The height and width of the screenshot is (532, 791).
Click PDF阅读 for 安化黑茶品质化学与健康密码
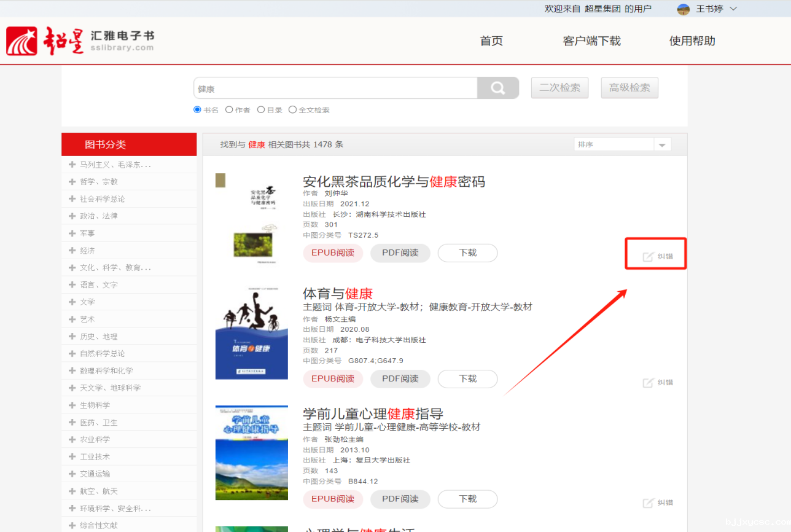(x=400, y=253)
